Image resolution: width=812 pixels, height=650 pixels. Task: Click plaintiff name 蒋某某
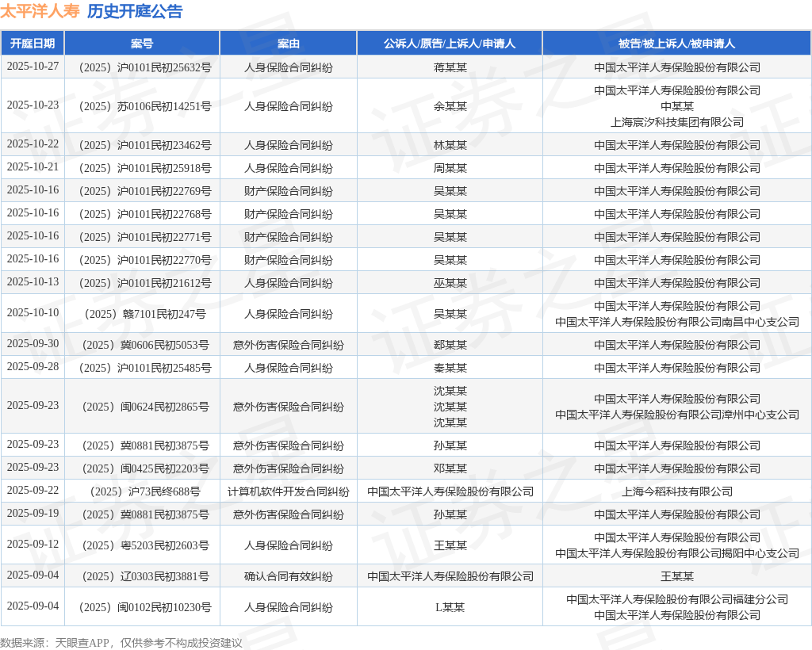(450, 67)
